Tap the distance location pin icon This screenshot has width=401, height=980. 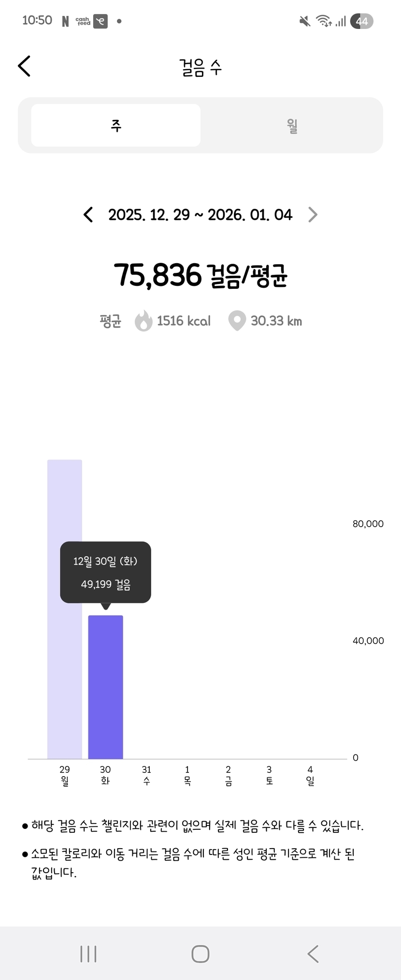tap(237, 321)
